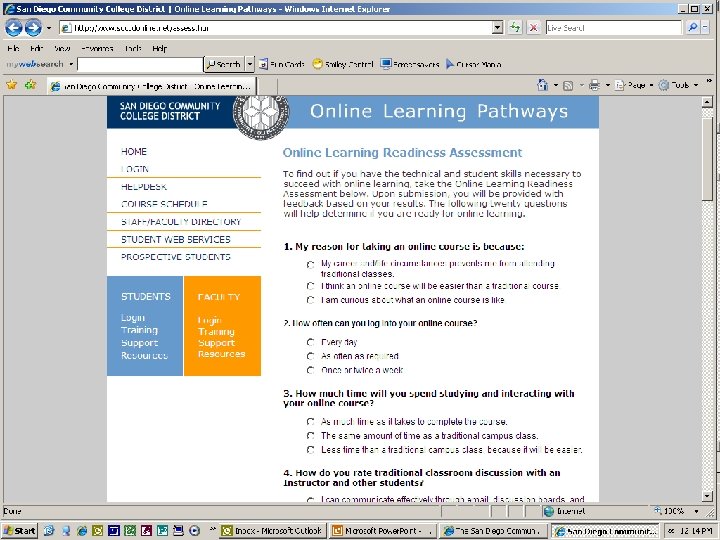This screenshot has width=720, height=540.
Task: Click the STUDENT WEB SERVICES link
Action: (x=175, y=240)
